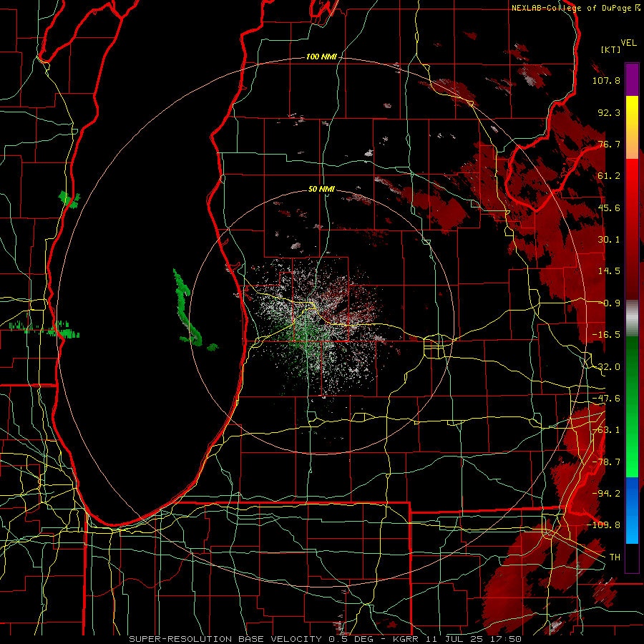Viewport: 644px width, 644px height.
Task: Select the VEL legend title
Action: pyautogui.click(x=628, y=43)
